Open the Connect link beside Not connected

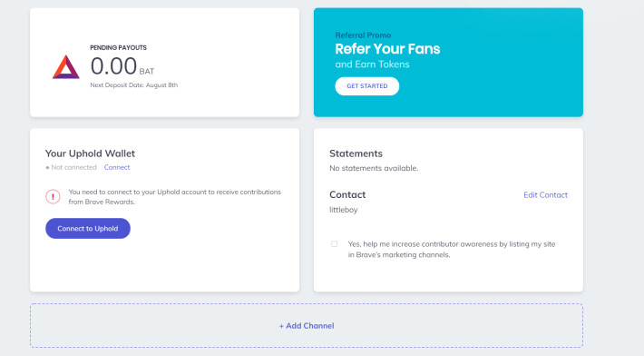[x=117, y=167]
